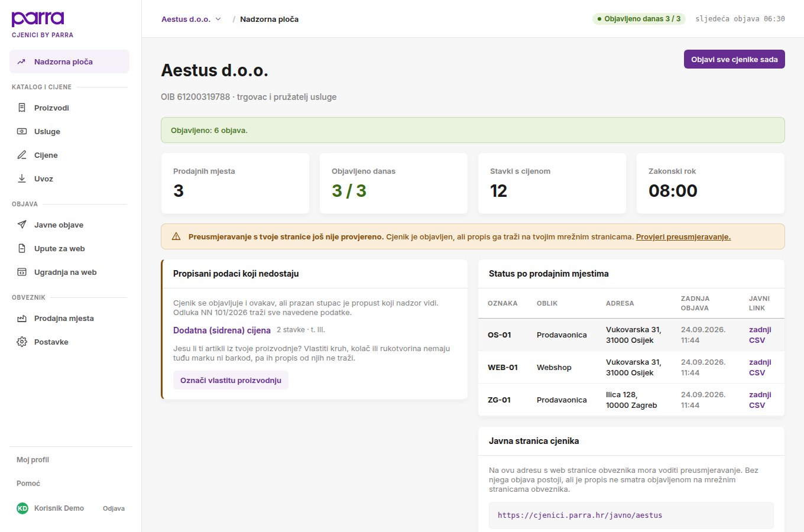The image size is (804, 532).
Task: Click the OIB 61200319788 text
Action: coord(195,97)
